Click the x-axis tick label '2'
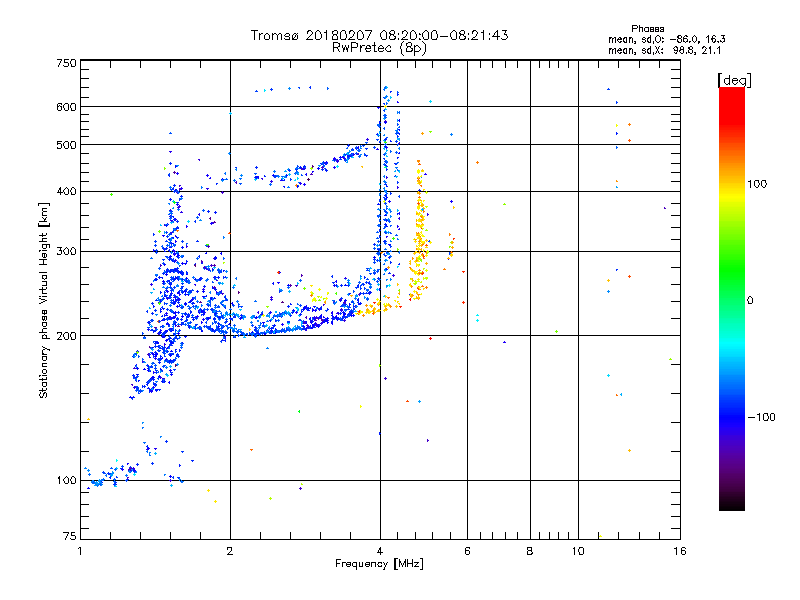Viewport: 800px width, 600px height. point(230,551)
